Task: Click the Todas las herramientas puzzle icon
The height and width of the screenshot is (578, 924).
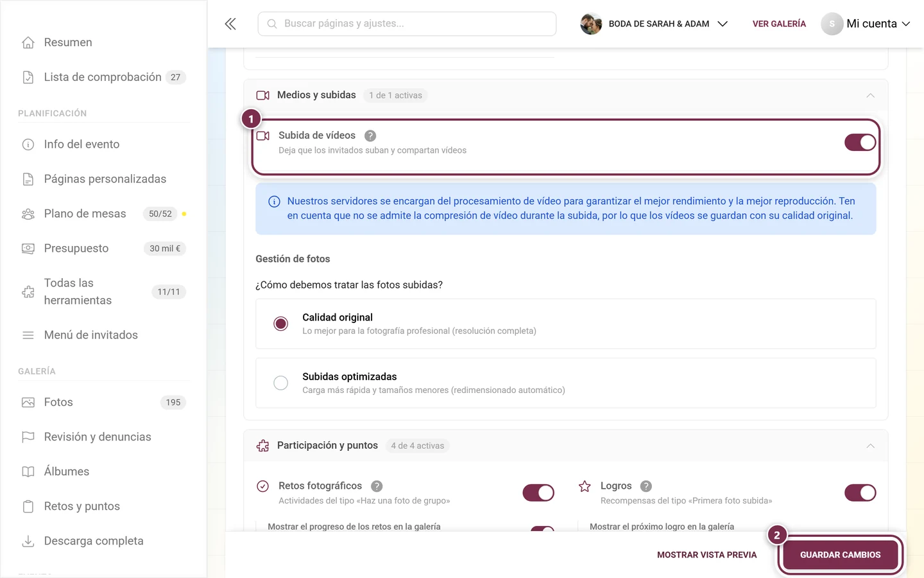Action: tap(28, 292)
